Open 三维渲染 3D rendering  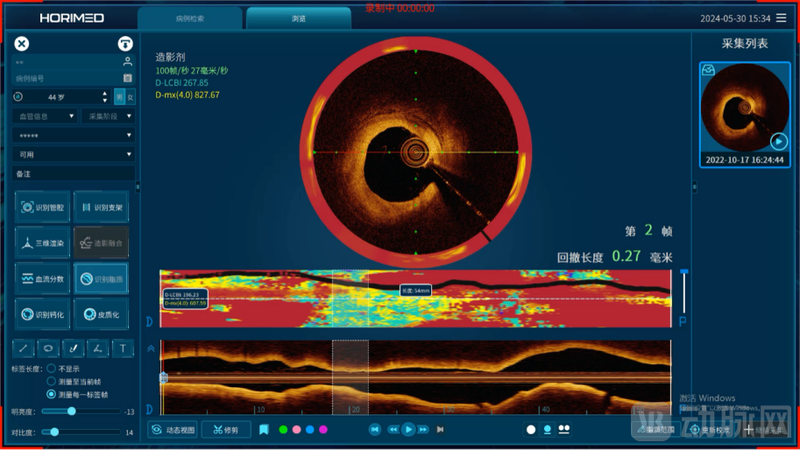click(x=44, y=243)
